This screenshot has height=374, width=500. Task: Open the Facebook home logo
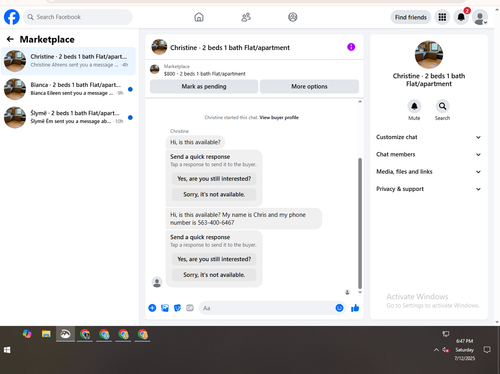12,17
